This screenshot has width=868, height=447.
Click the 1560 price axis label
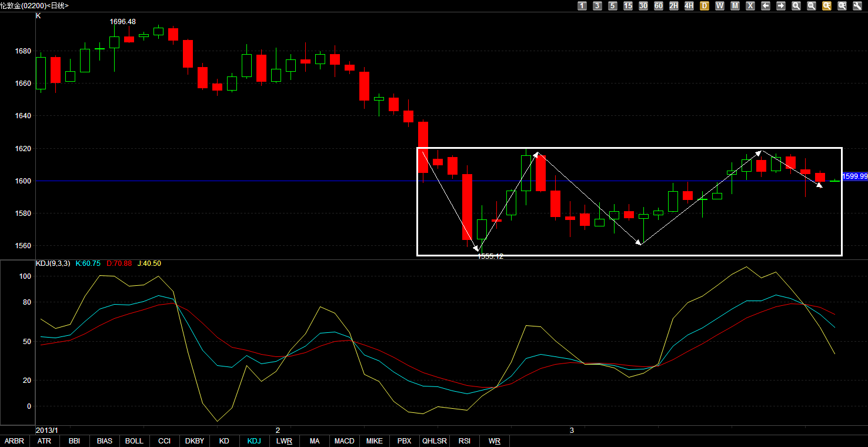tap(23, 246)
